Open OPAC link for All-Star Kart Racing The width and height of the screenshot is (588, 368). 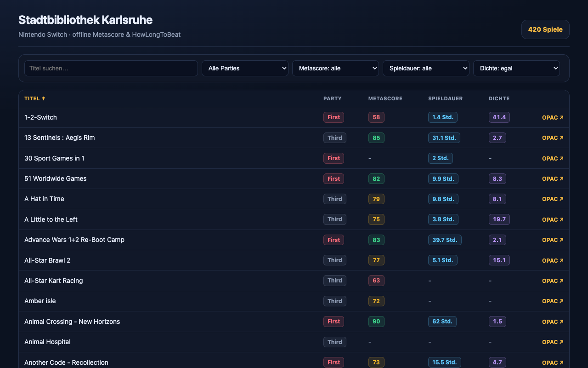(553, 281)
